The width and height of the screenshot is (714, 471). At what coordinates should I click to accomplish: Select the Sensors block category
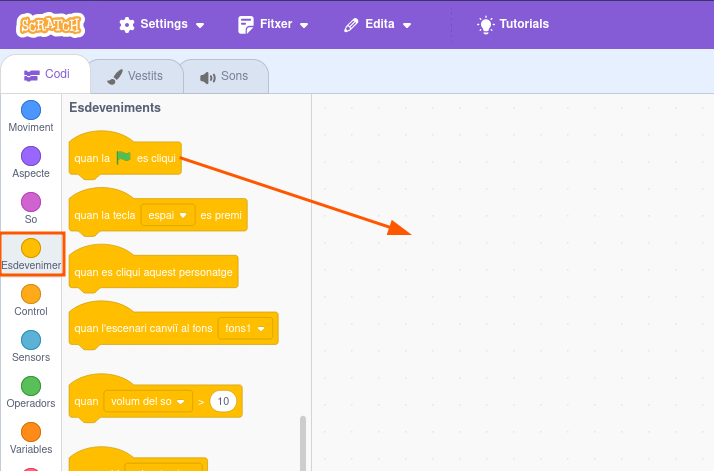click(x=31, y=347)
